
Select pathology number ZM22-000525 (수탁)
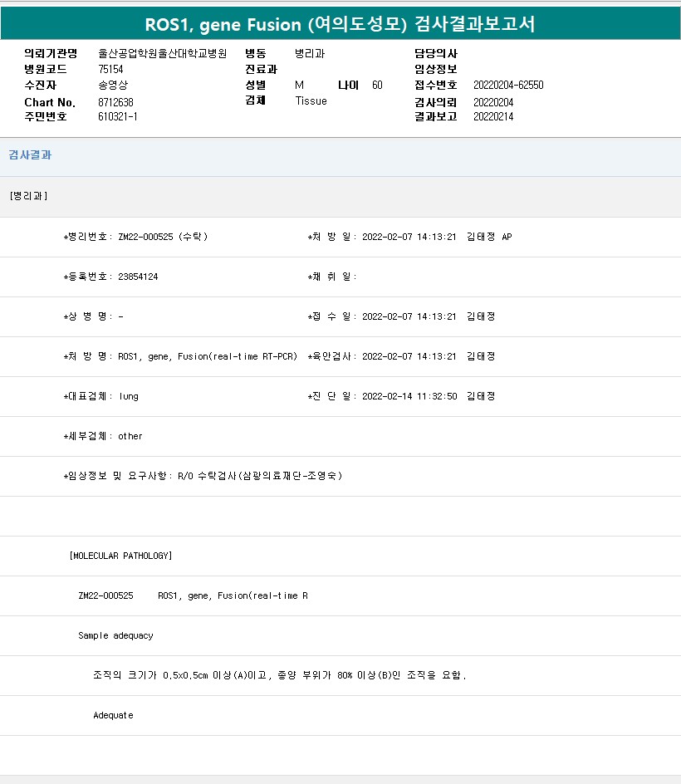[x=163, y=237]
